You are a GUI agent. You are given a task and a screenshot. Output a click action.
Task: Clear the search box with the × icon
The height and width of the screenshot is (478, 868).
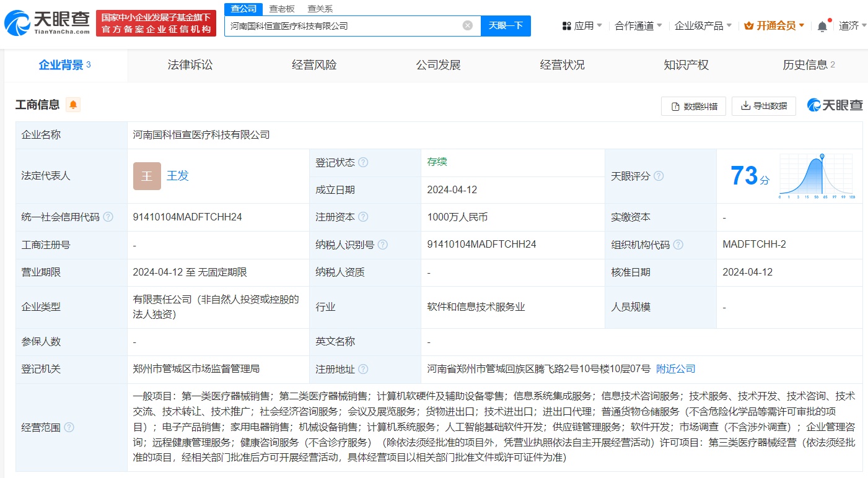pos(468,25)
